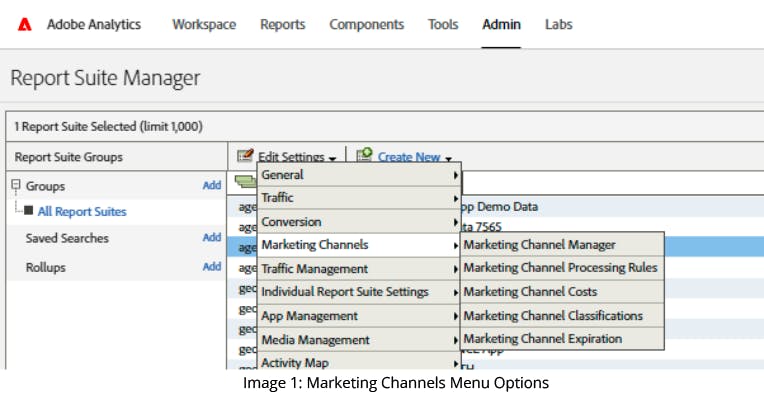The image size is (764, 395).
Task: Click Add next to Groups
Action: tap(212, 186)
